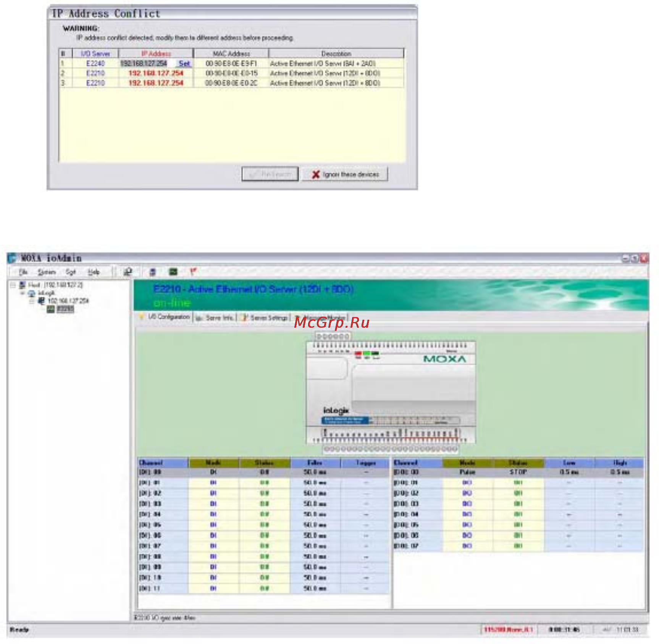
Task: Select the E2210 row with MAC ending E0-2C
Action: click(231, 83)
